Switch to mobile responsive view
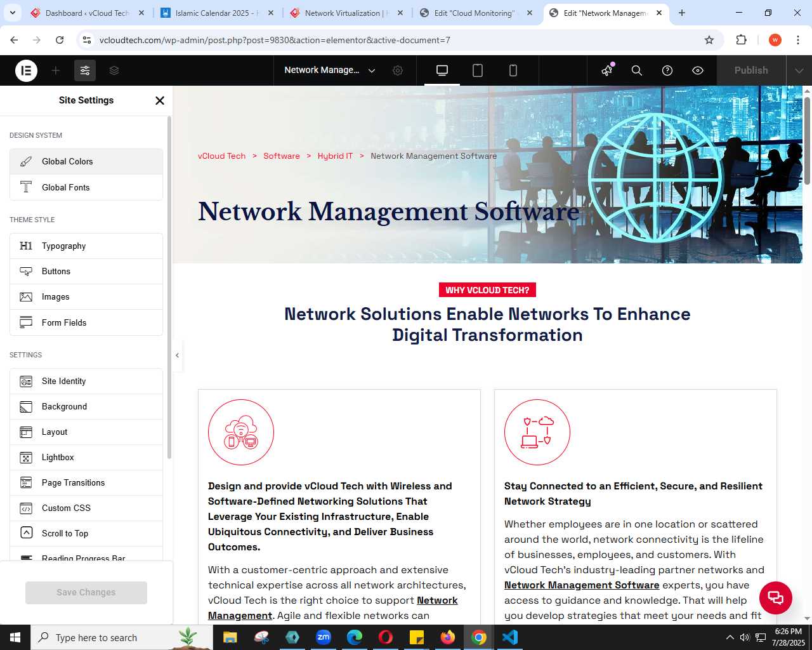Viewport: 812px width, 650px height. click(x=513, y=70)
